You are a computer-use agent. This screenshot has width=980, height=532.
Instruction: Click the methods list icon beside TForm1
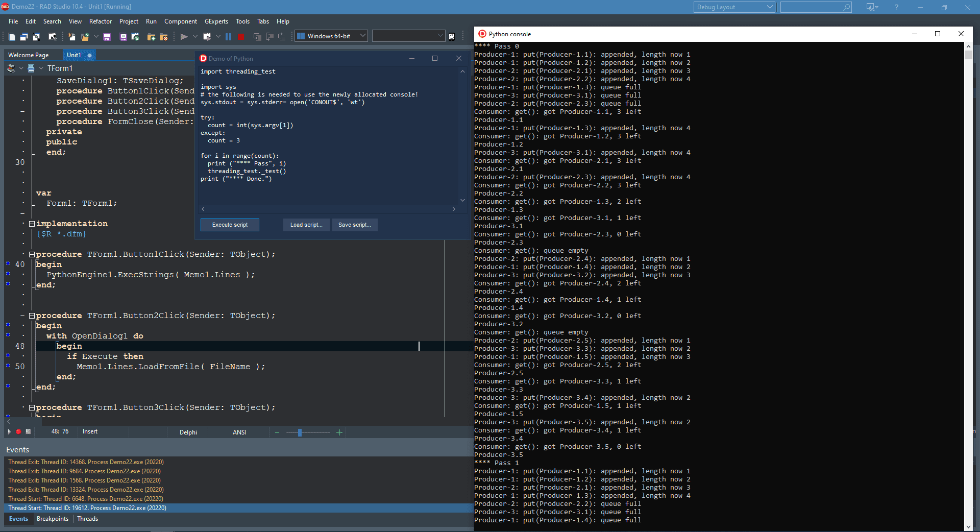pos(31,68)
